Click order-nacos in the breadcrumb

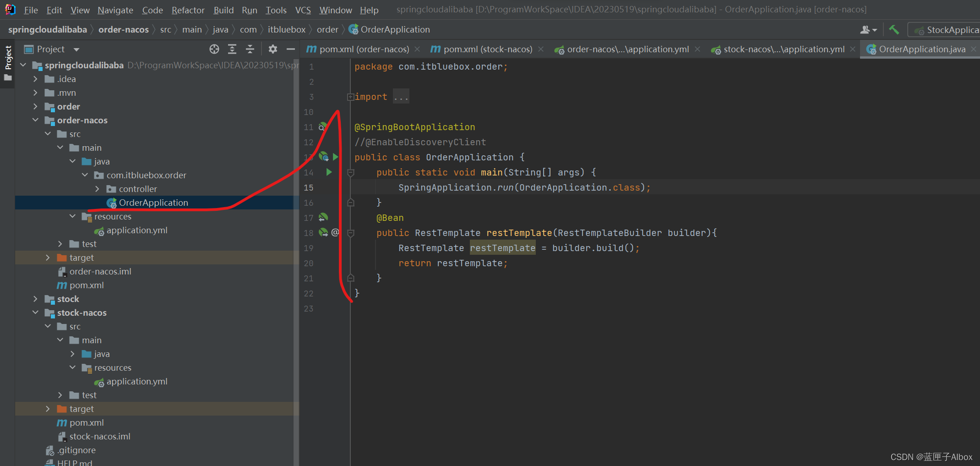tap(124, 30)
